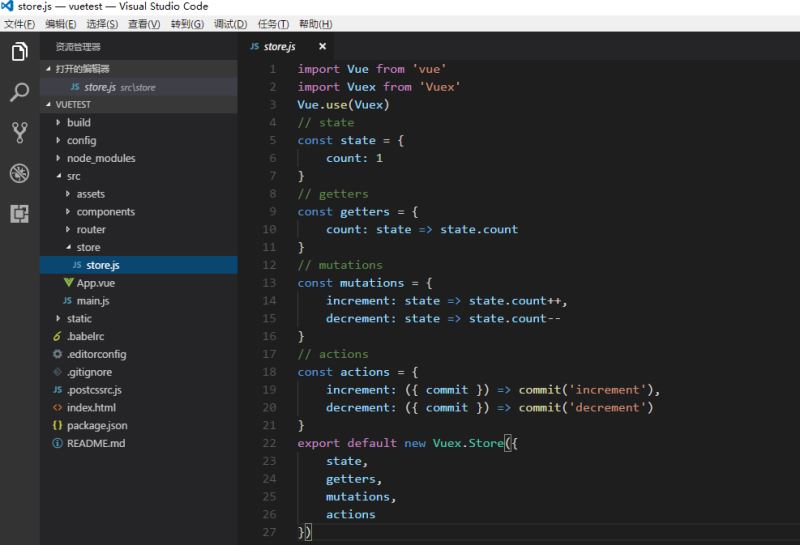Click the '// actions' comment line
This screenshot has height=545, width=800.
point(333,354)
